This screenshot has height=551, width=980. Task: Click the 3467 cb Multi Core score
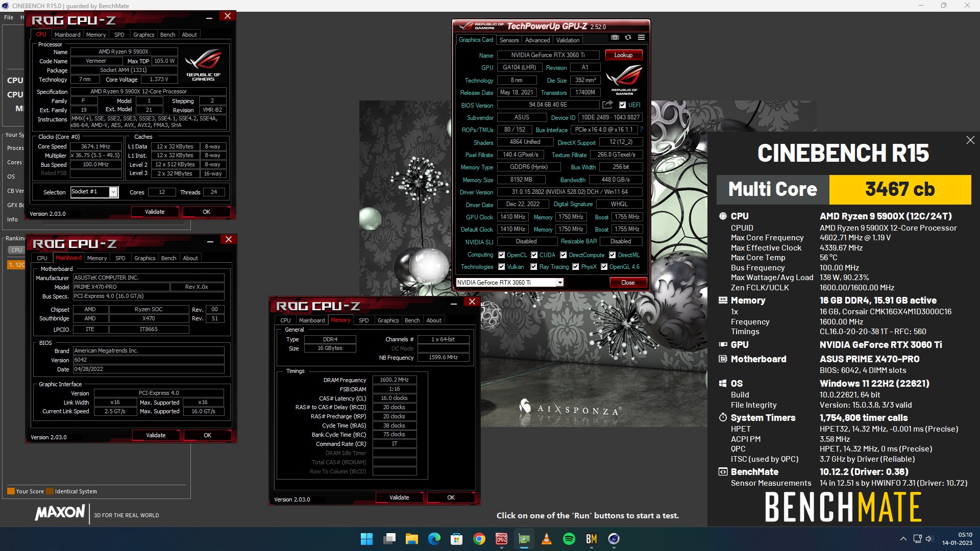[x=900, y=189]
